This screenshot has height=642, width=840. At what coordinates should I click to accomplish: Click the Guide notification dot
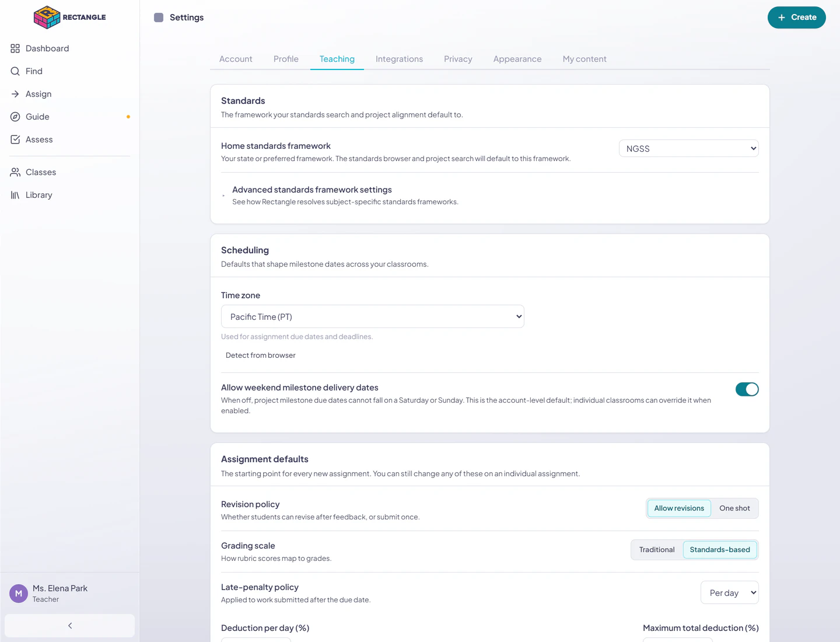click(128, 117)
